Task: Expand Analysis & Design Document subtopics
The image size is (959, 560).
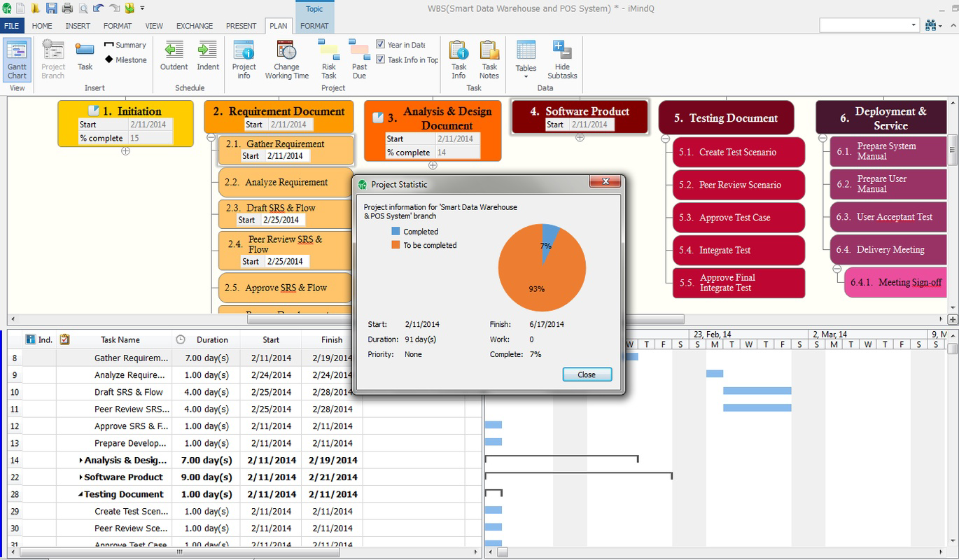Action: pyautogui.click(x=433, y=165)
